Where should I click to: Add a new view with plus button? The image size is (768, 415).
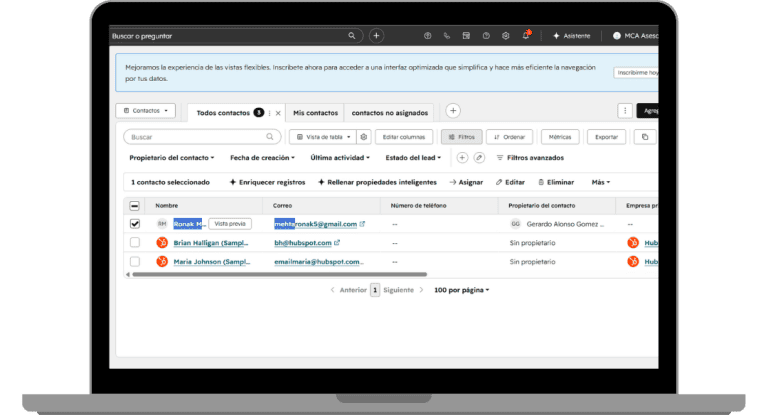(x=453, y=111)
